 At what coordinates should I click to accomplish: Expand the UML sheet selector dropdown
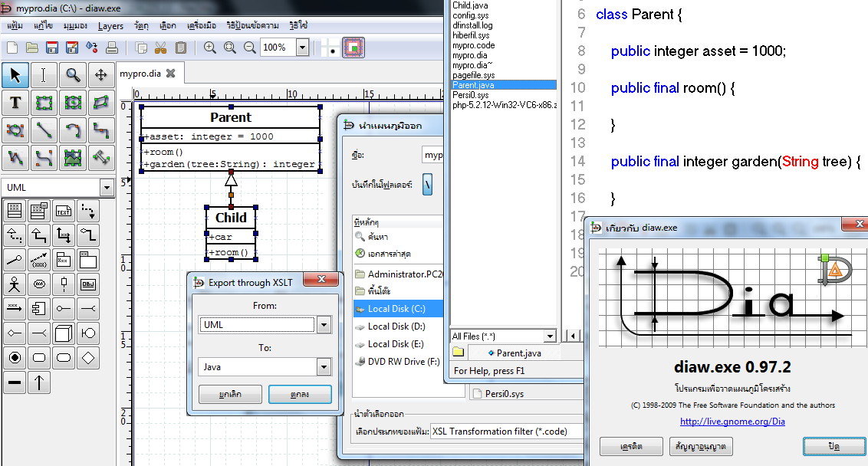pyautogui.click(x=107, y=188)
